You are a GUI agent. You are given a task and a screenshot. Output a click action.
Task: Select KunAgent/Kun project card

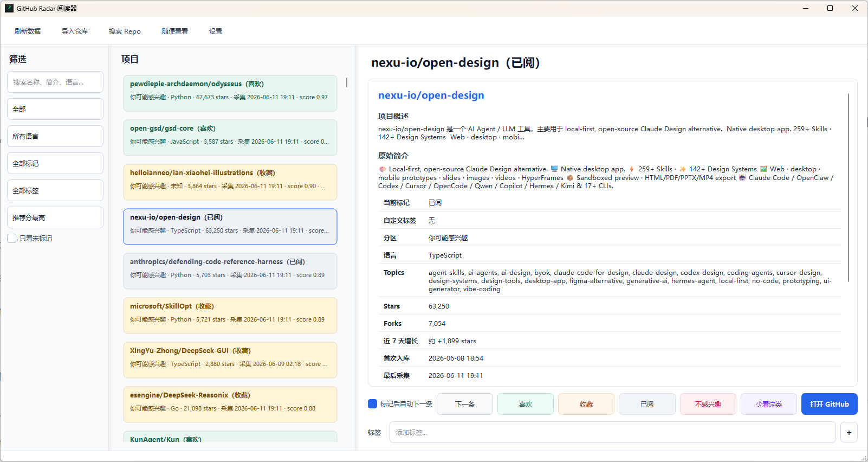pyautogui.click(x=230, y=437)
